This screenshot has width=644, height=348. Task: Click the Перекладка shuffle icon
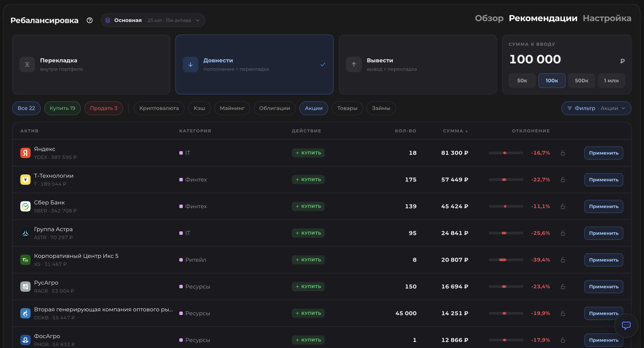click(27, 64)
